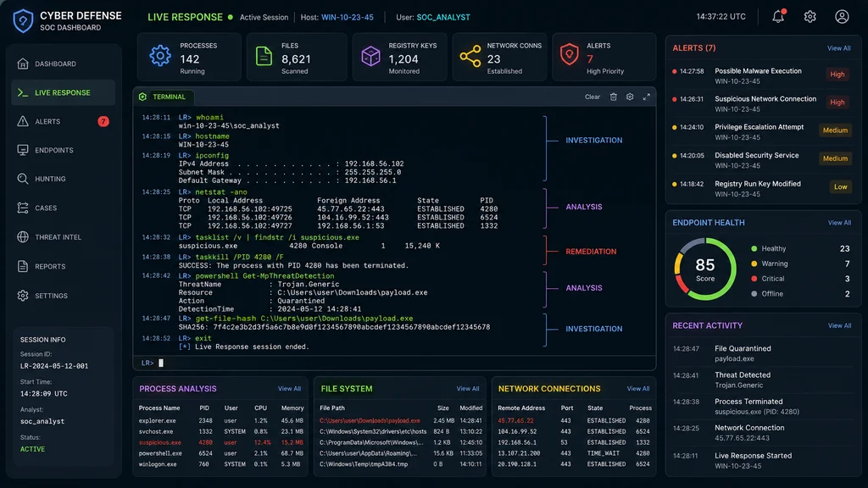Open the terminal settings gear

(x=630, y=97)
